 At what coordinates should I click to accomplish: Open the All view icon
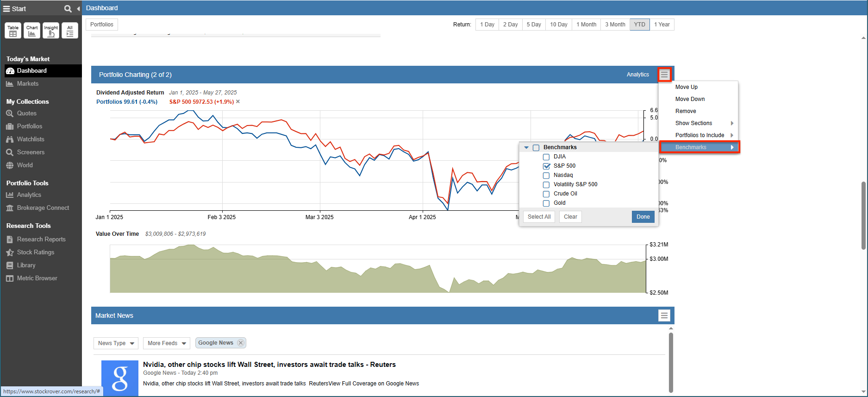(70, 31)
